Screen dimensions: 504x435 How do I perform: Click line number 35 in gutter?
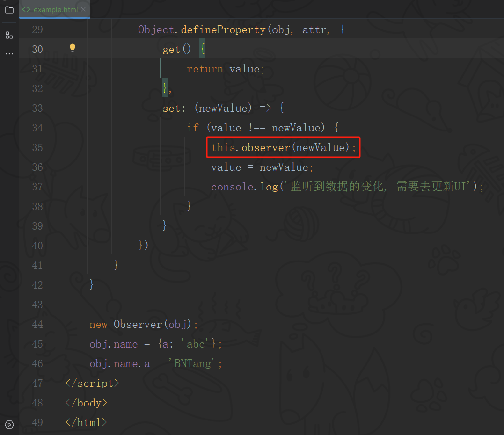click(x=37, y=147)
